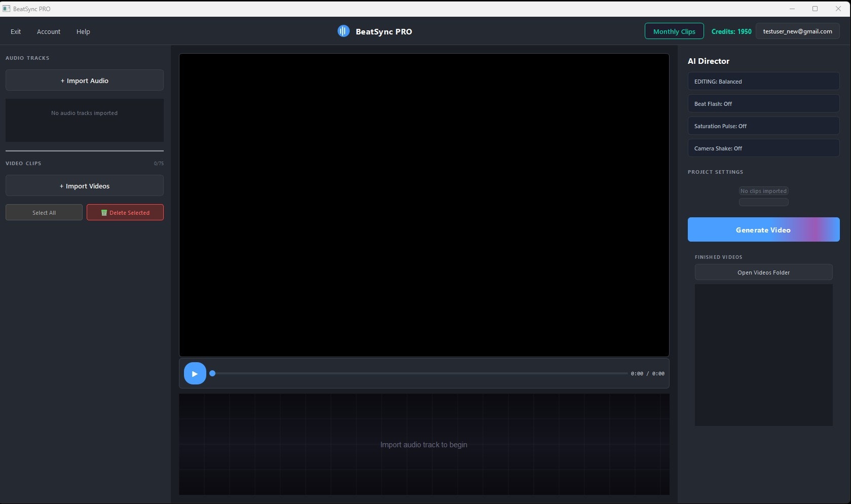
Task: Open the Help menu
Action: pos(83,31)
